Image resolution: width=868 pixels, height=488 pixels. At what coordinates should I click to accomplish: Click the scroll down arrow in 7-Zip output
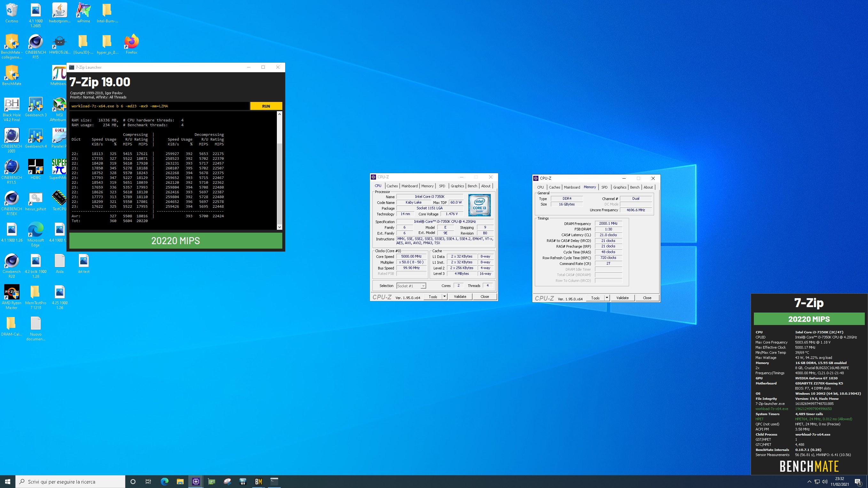tap(279, 227)
